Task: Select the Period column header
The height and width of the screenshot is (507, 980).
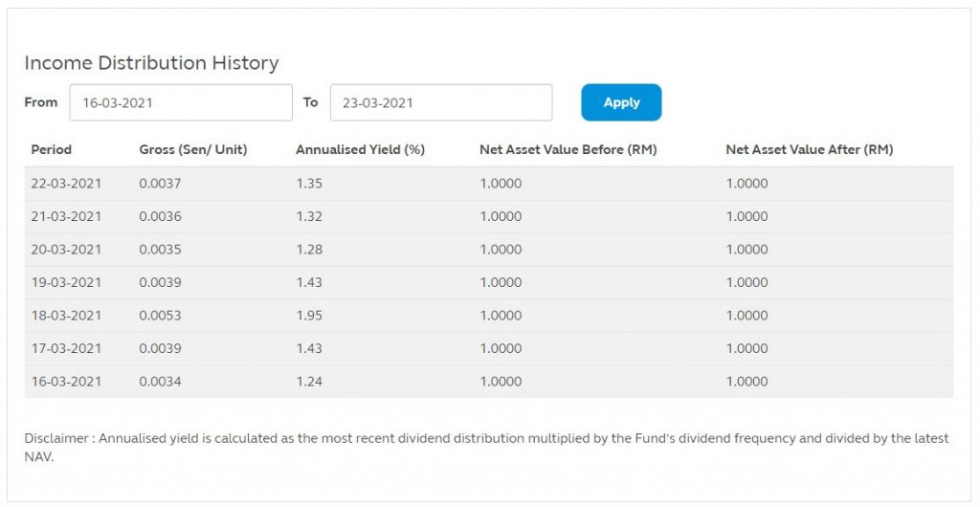Action: pos(52,150)
